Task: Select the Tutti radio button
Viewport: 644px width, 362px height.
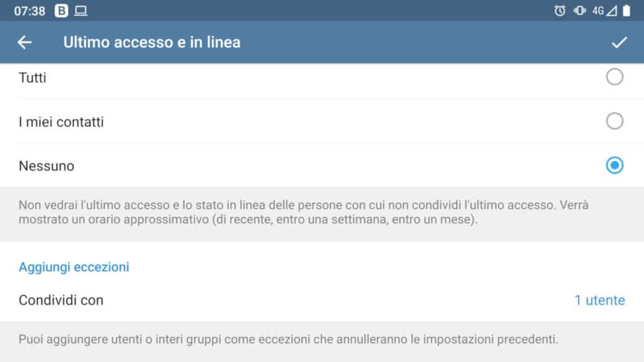Action: (614, 77)
